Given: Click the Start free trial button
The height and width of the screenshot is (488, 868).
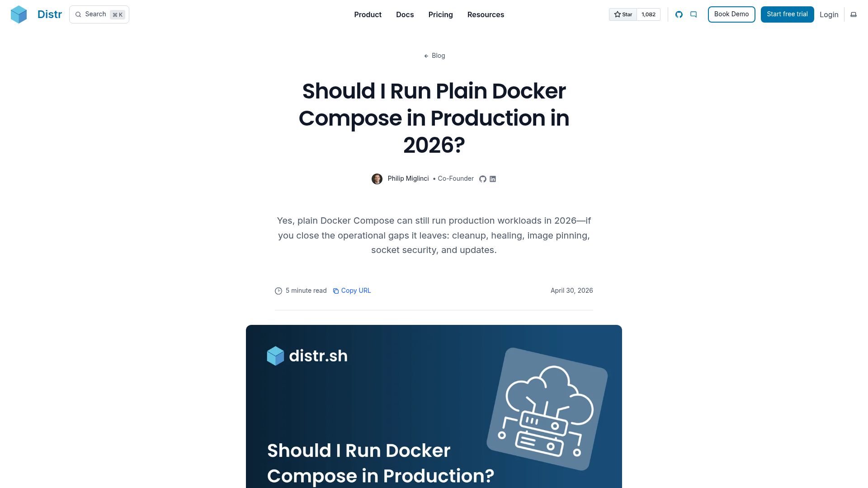Looking at the screenshot, I should 787,14.
